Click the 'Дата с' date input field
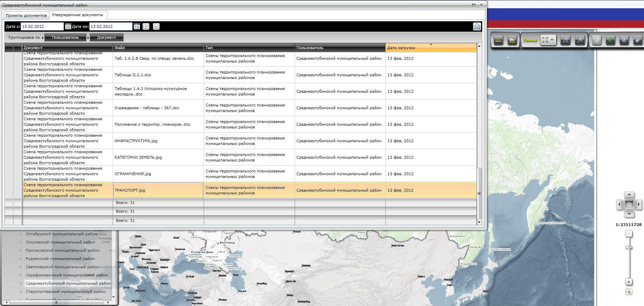 pos(42,26)
